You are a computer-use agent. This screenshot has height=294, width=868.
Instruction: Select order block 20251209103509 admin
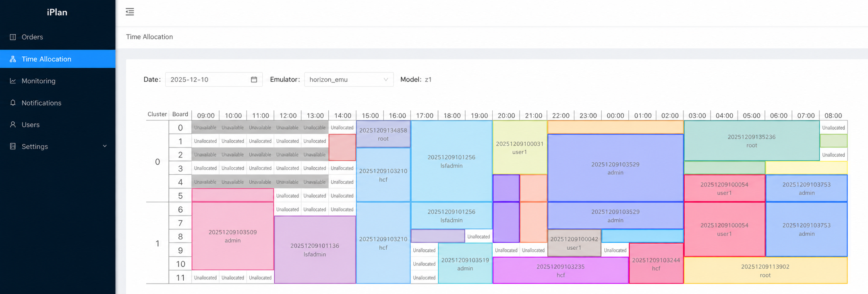tap(233, 236)
